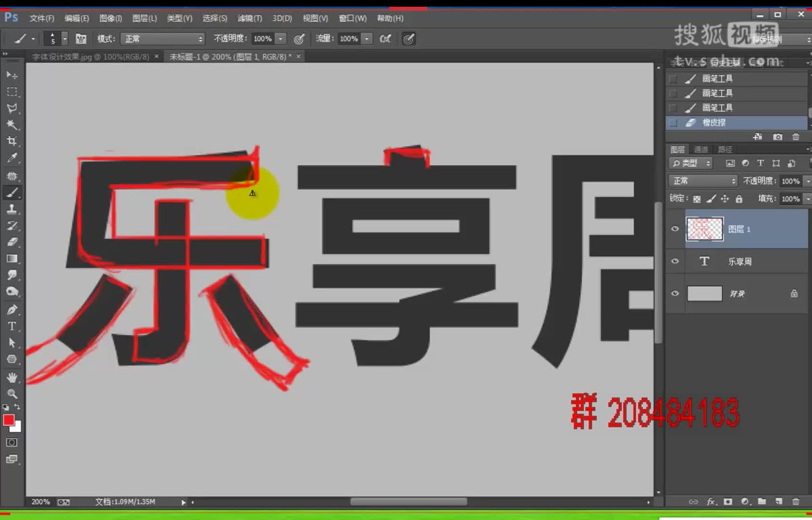Select the Eyedropper tool
Viewport: 812px width, 520px height.
[12, 158]
